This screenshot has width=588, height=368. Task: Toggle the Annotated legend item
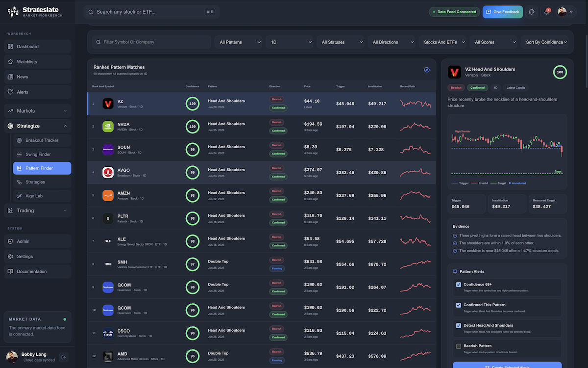(x=517, y=183)
